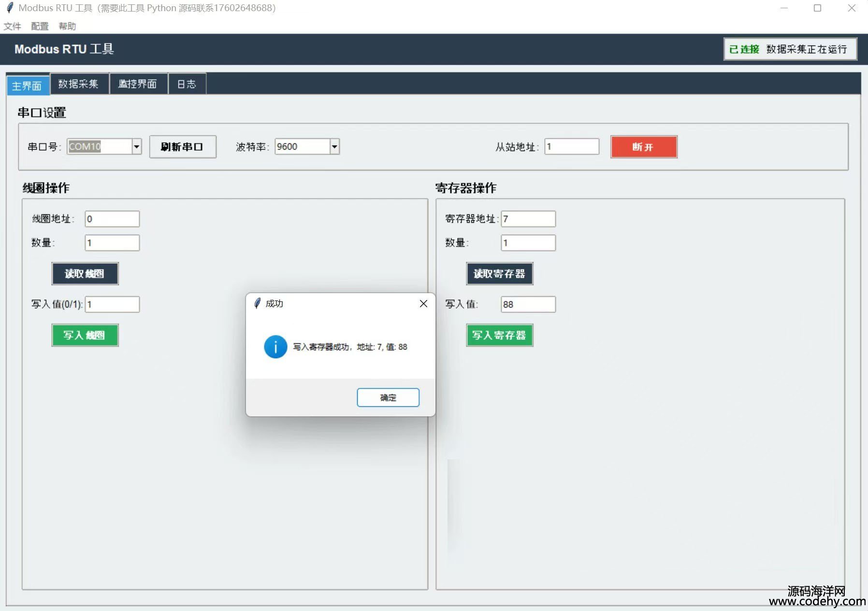Click the 读取线圈 button
The width and height of the screenshot is (868, 611).
pos(85,274)
